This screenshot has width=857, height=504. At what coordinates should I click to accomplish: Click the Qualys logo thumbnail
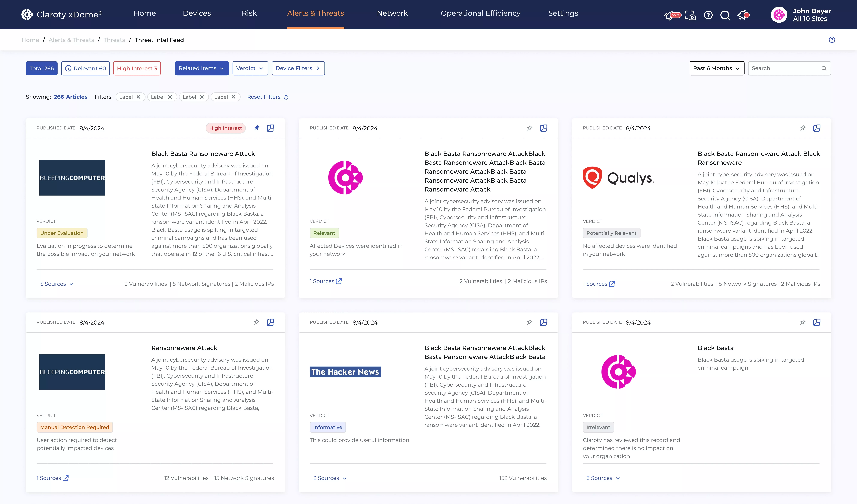pos(619,178)
